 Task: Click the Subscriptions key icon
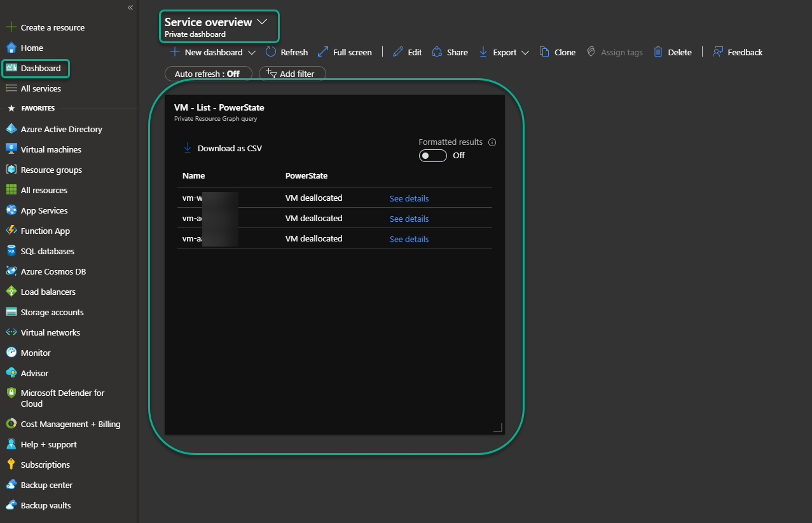click(11, 465)
